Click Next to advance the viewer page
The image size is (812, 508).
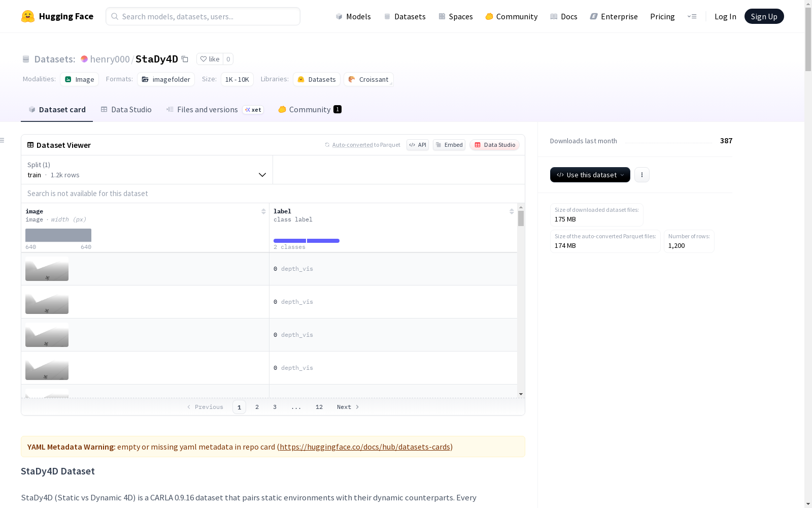(348, 407)
